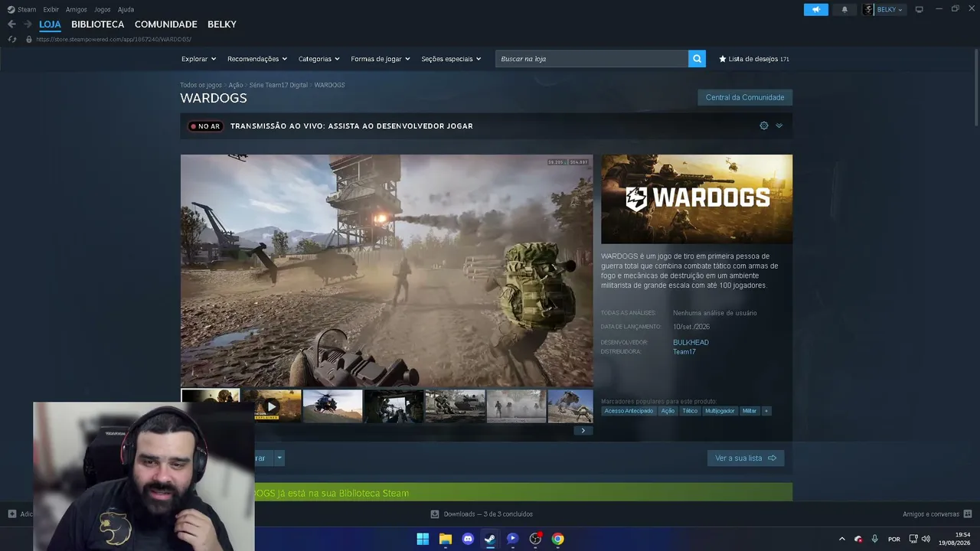This screenshot has height=551, width=980.
Task: Open the Team17 publisher link
Action: click(684, 352)
